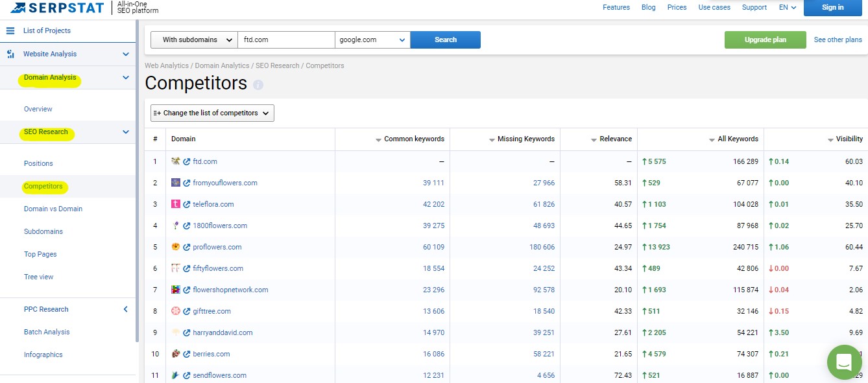Click the flowershopnetwork.com favicon

click(175, 290)
